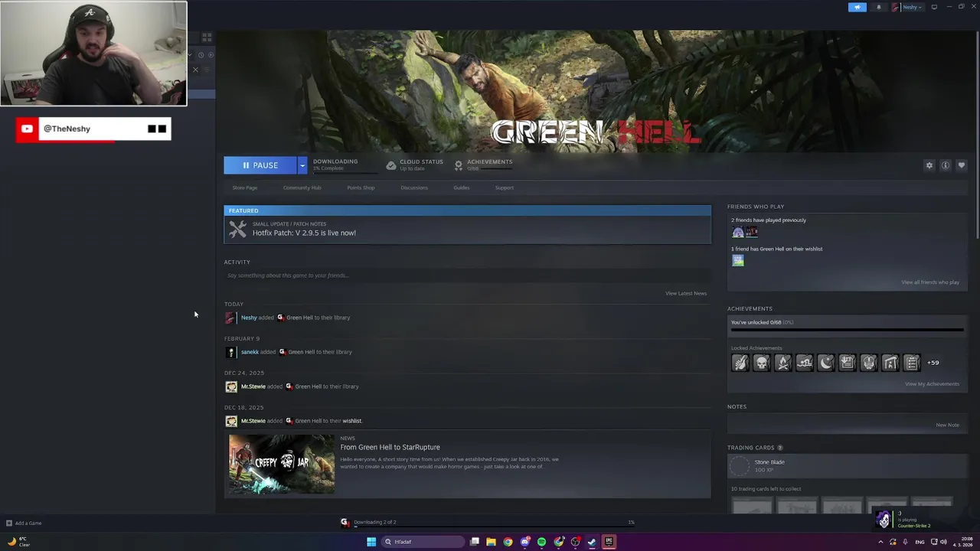Switch to Big Picture mode icon
The image size is (980, 551).
[934, 7]
